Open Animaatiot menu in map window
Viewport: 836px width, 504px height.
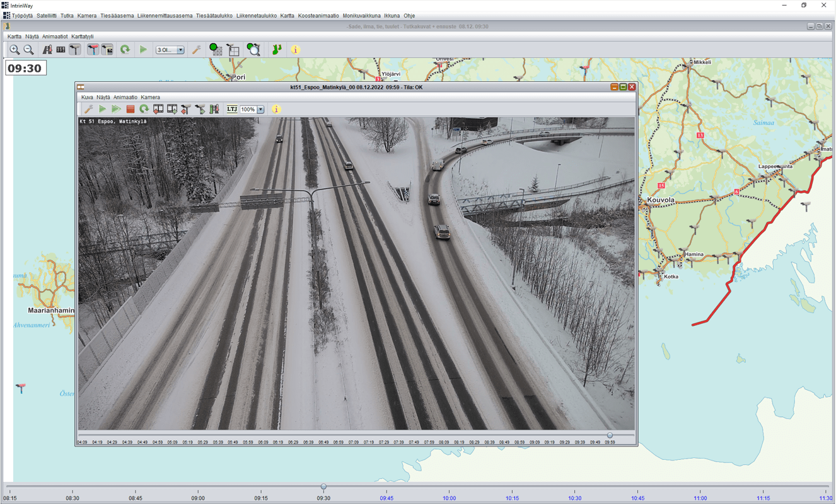pos(55,37)
